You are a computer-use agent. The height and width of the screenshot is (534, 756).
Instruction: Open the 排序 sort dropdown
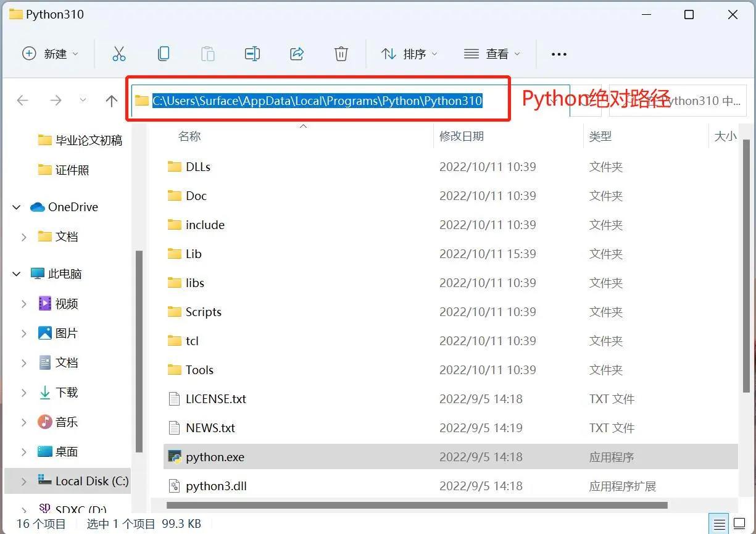coord(409,54)
